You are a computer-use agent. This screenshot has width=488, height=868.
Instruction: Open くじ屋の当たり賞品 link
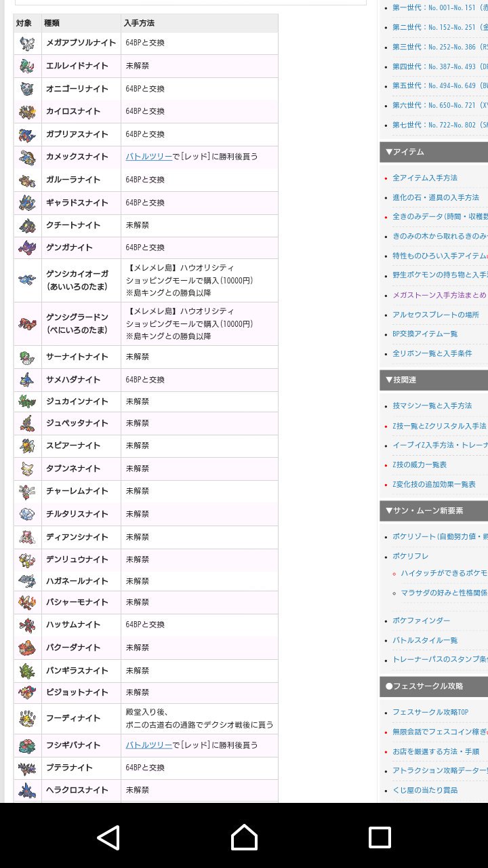[x=425, y=790]
